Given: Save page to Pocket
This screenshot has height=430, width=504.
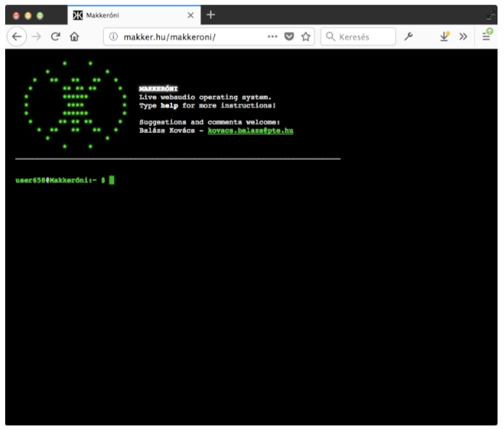Looking at the screenshot, I should pos(289,36).
